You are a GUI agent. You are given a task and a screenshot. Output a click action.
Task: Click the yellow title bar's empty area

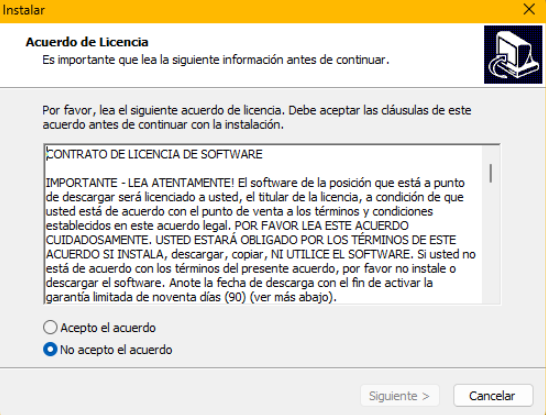point(279,10)
